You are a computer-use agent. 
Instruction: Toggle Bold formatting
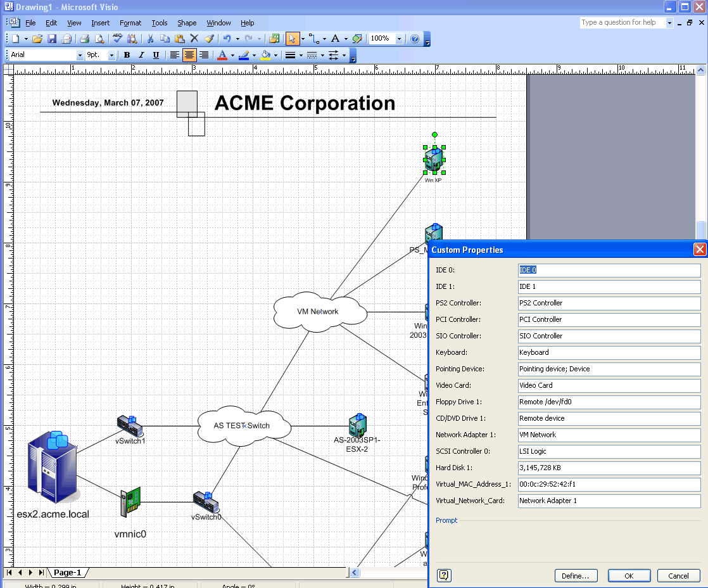point(127,55)
